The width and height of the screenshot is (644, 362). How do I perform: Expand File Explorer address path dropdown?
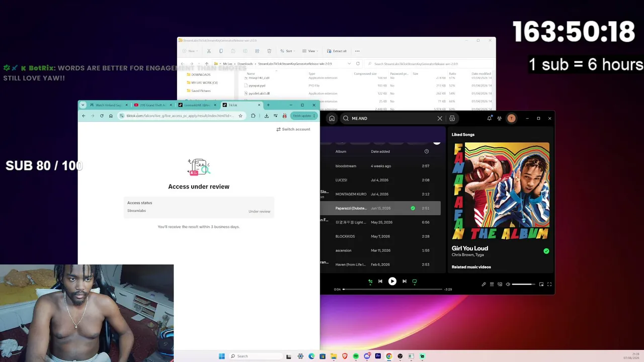349,64
